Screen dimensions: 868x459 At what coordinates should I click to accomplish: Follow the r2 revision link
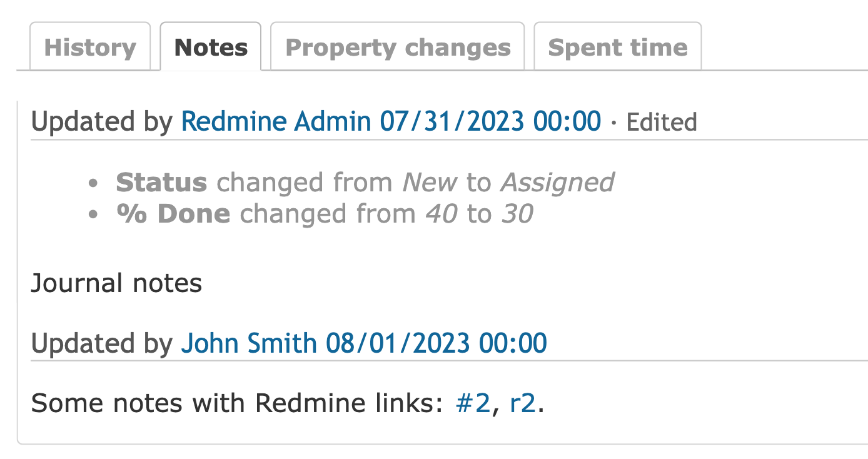tap(523, 403)
